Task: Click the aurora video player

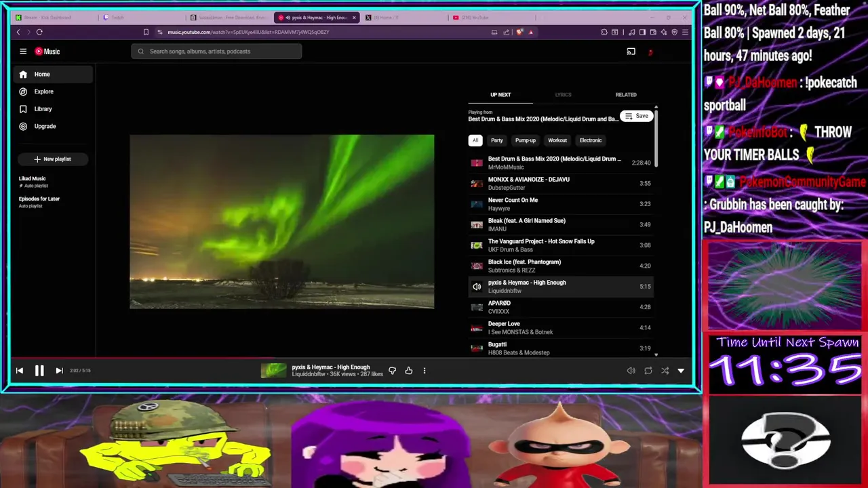Action: pyautogui.click(x=282, y=222)
